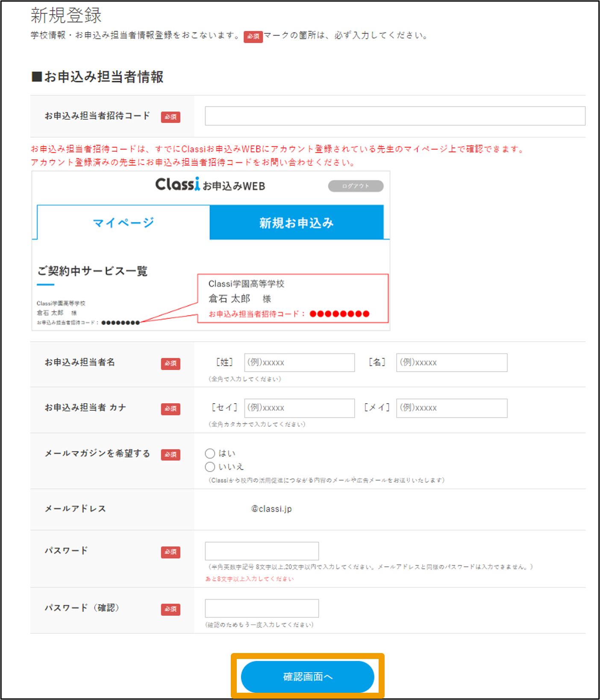Click the ログアウト button in the sample image
The image size is (600, 700).
click(356, 186)
